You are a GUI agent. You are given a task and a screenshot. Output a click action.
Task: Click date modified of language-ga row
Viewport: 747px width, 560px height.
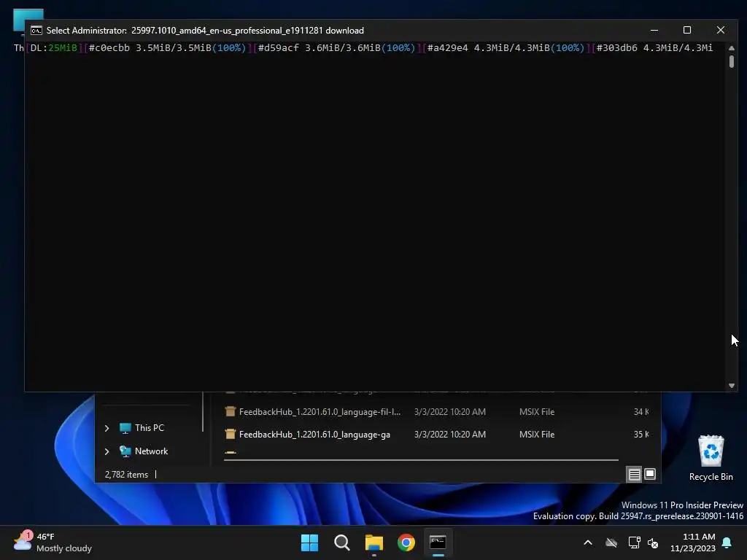(x=449, y=435)
